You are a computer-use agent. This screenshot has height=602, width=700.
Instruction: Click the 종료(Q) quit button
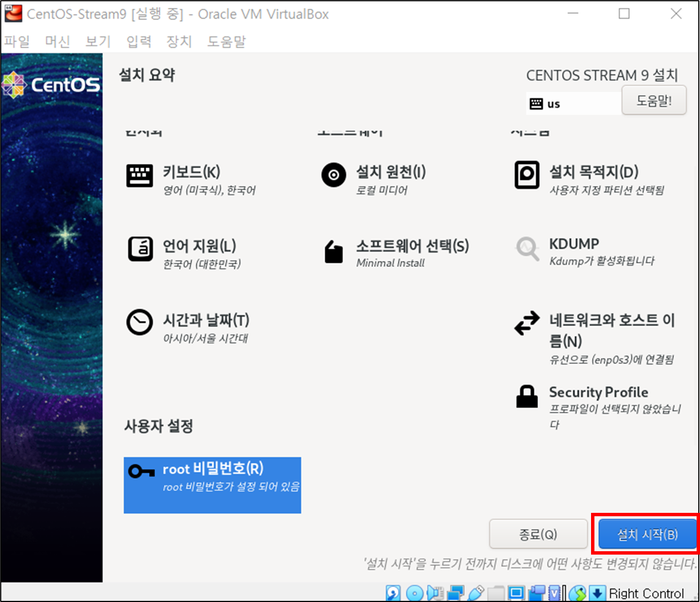pyautogui.click(x=538, y=534)
